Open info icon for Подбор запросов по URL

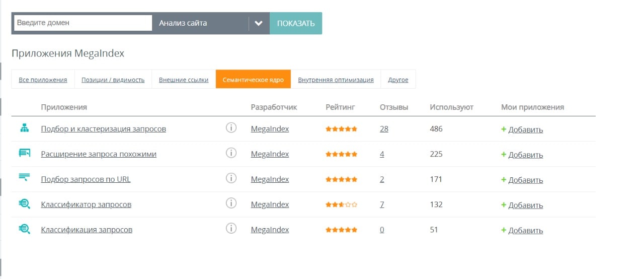[231, 178]
